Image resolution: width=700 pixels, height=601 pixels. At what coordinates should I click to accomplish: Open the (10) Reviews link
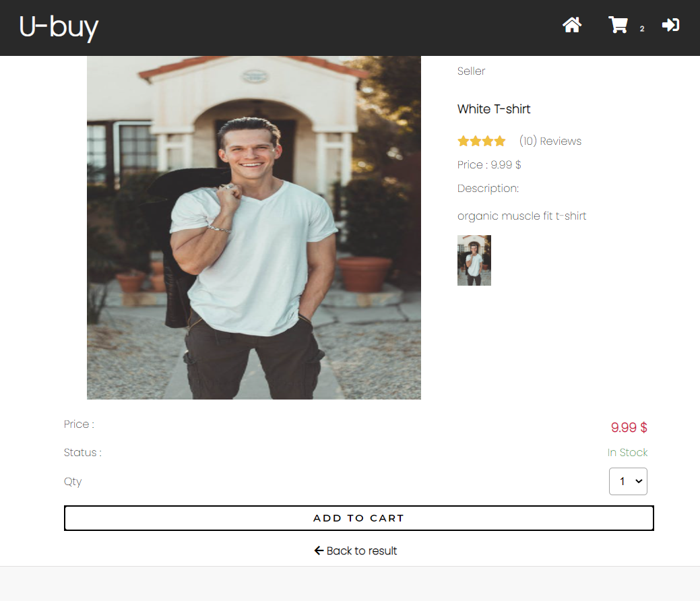[549, 141]
